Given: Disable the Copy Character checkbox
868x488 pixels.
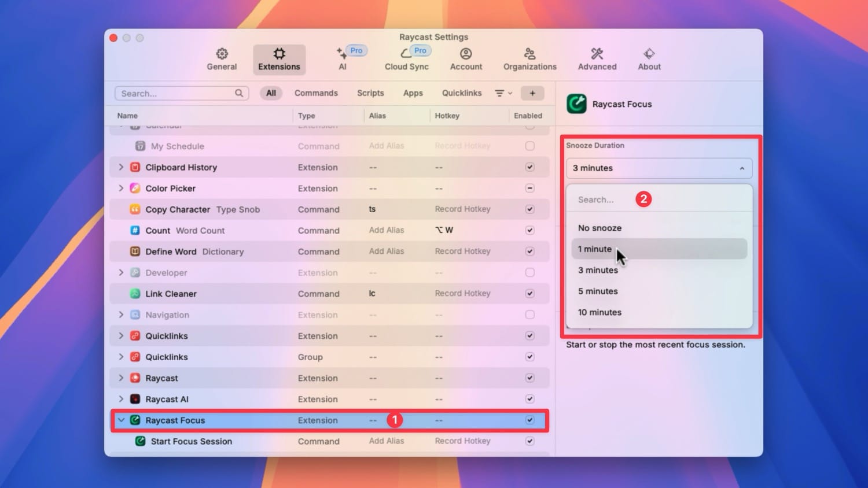Looking at the screenshot, I should (529, 209).
